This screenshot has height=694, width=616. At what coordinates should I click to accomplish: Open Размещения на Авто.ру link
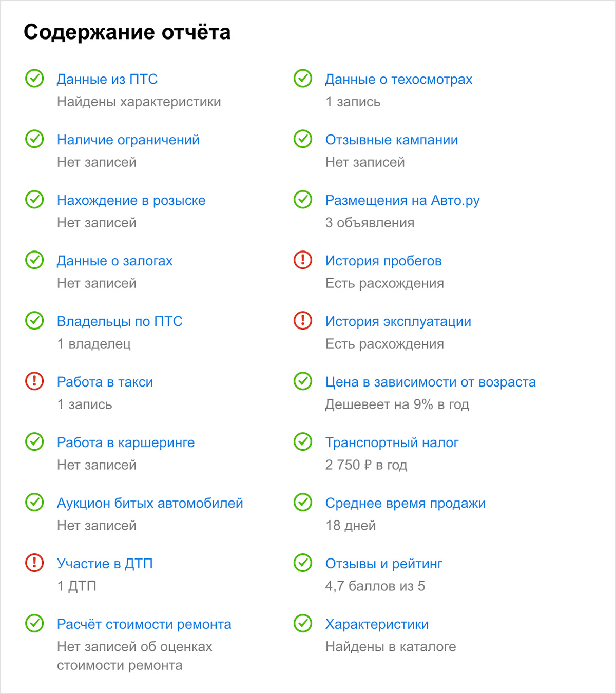[x=402, y=201]
